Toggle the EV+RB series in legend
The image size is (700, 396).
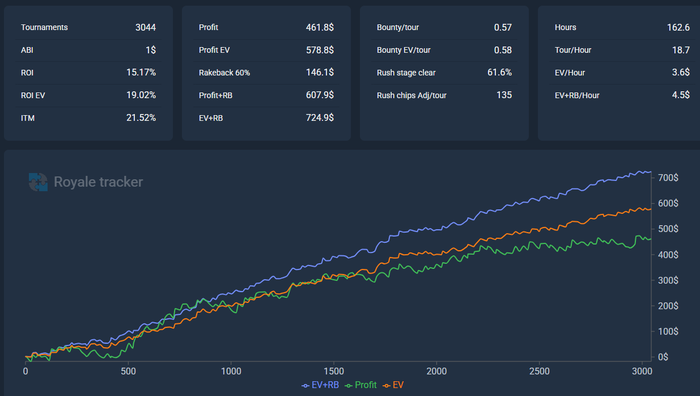click(x=320, y=385)
